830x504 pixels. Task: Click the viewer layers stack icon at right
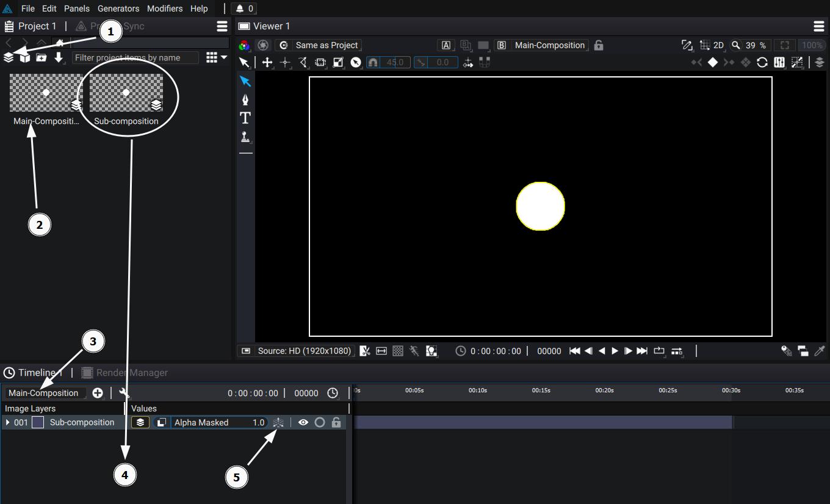[820, 62]
